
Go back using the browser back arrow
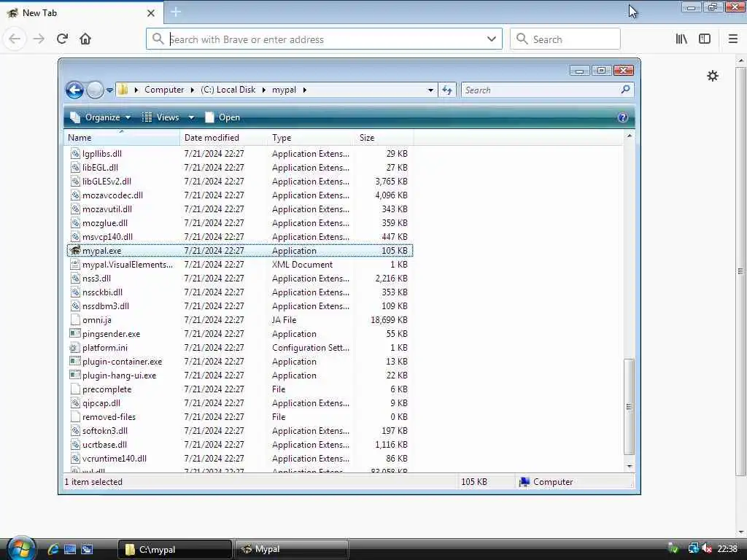[x=15, y=39]
